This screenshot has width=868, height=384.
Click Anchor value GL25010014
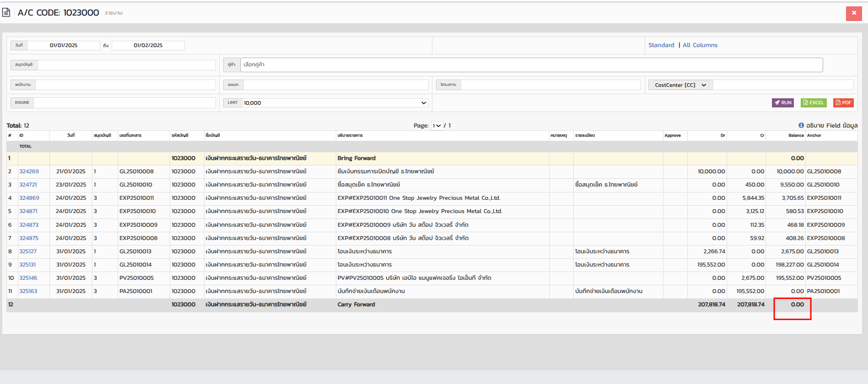[823, 265]
